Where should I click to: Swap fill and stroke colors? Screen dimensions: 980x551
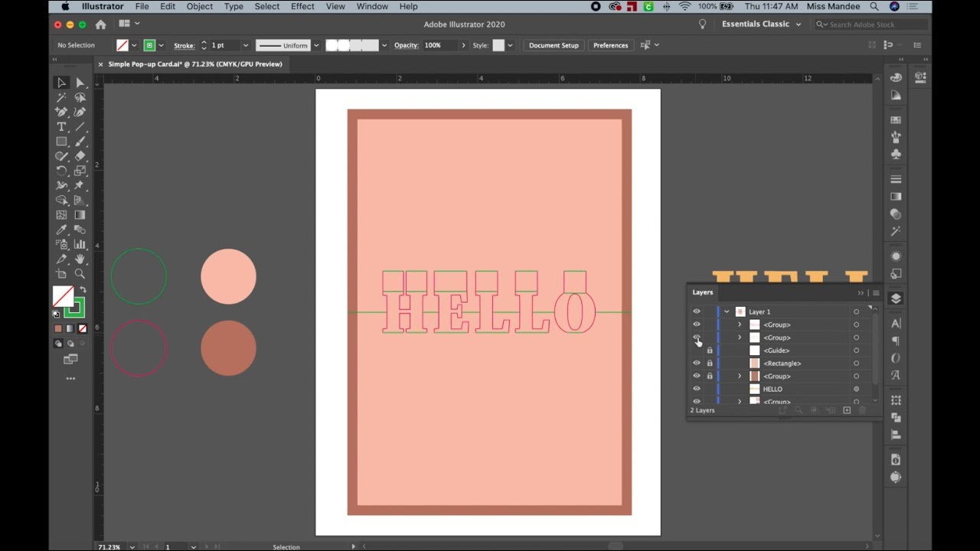pyautogui.click(x=83, y=290)
